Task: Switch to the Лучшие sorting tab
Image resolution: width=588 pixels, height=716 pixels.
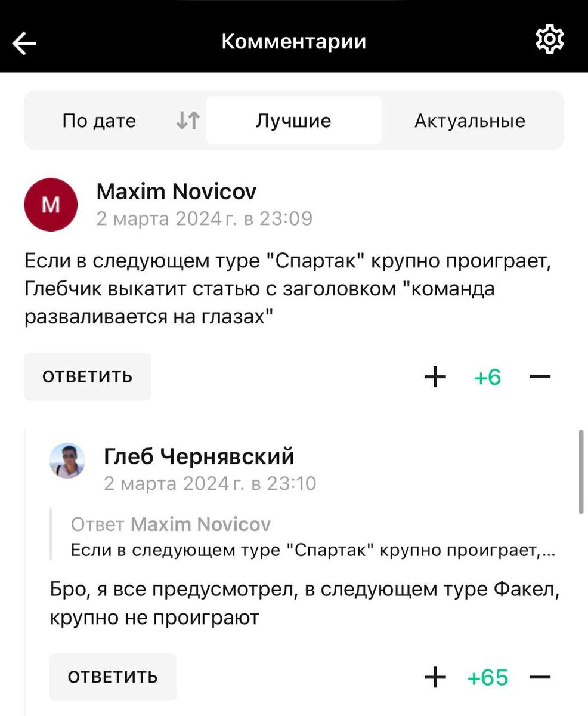Action: [x=293, y=120]
